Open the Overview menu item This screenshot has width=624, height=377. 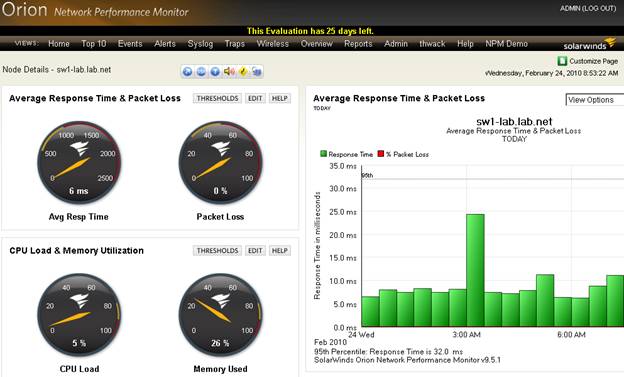tap(317, 44)
